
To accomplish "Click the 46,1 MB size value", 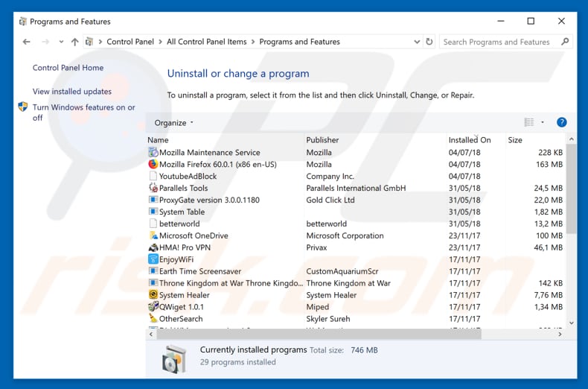I will coord(549,247).
